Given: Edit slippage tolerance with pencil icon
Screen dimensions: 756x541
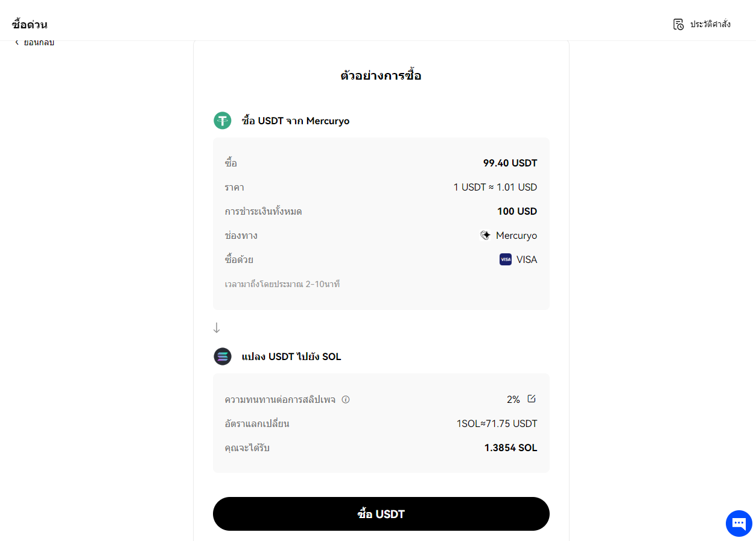Looking at the screenshot, I should [532, 399].
